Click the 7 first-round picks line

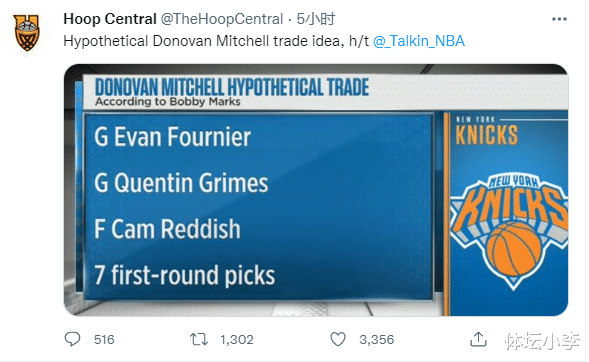[184, 275]
